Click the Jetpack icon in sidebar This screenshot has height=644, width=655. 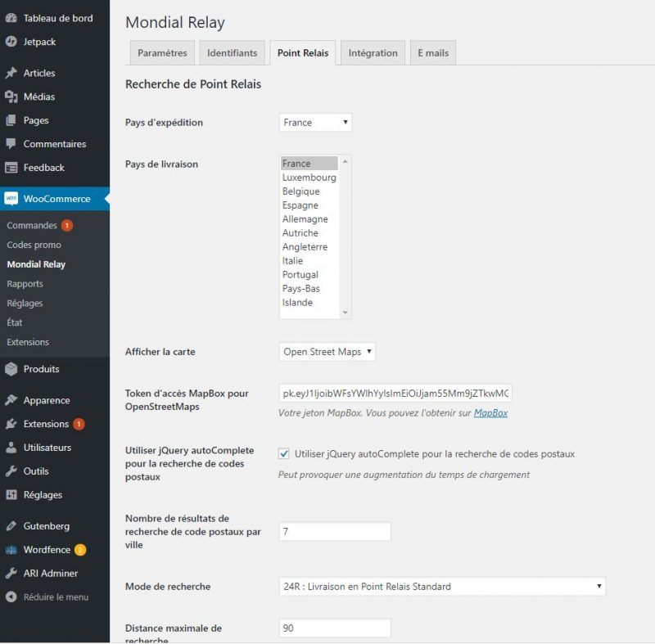11,42
